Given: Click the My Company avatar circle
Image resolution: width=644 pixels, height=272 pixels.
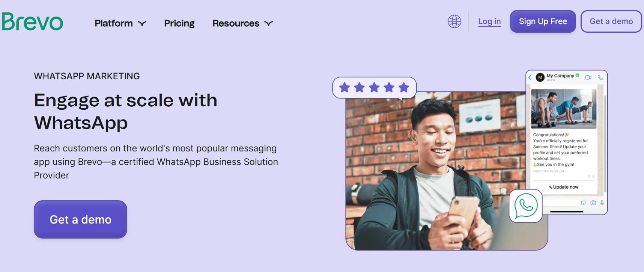Looking at the screenshot, I should coord(540,77).
